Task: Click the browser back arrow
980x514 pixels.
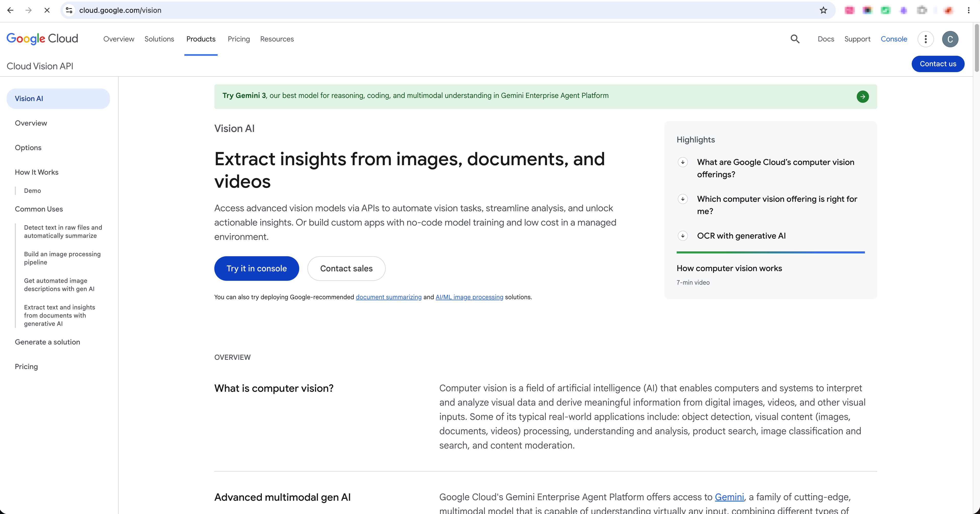Action: click(10, 10)
